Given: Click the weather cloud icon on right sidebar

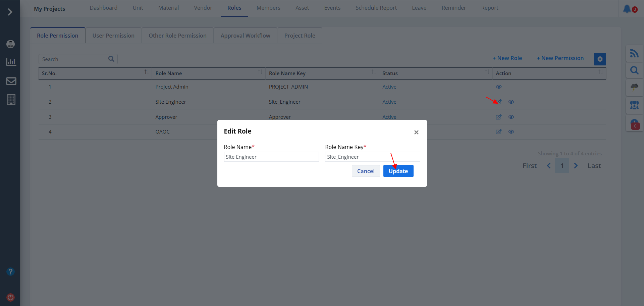Looking at the screenshot, I should pyautogui.click(x=634, y=87).
